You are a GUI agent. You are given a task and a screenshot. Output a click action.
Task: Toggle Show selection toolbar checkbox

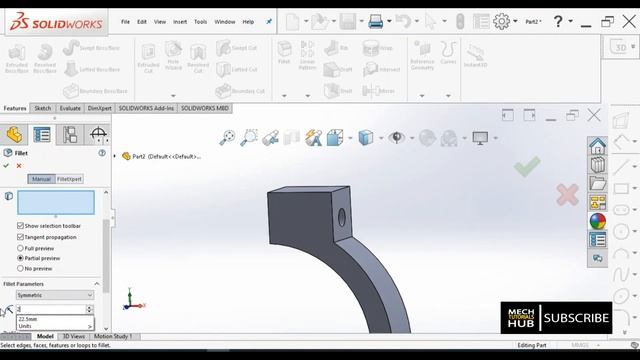pyautogui.click(x=20, y=225)
